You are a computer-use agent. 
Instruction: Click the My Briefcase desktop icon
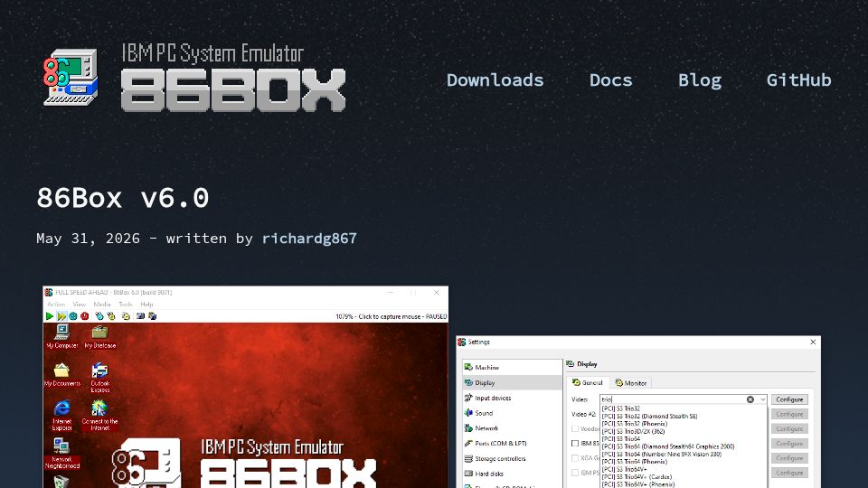point(99,336)
